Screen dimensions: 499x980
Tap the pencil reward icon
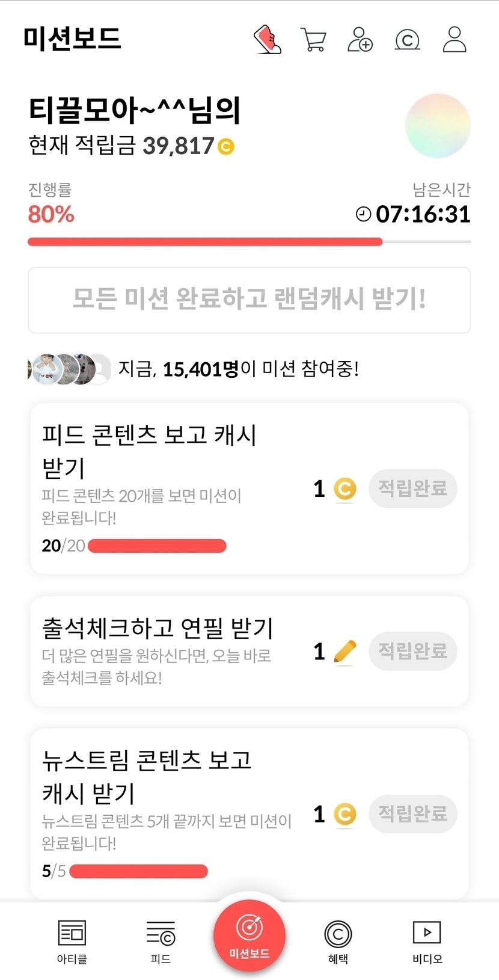(x=344, y=652)
